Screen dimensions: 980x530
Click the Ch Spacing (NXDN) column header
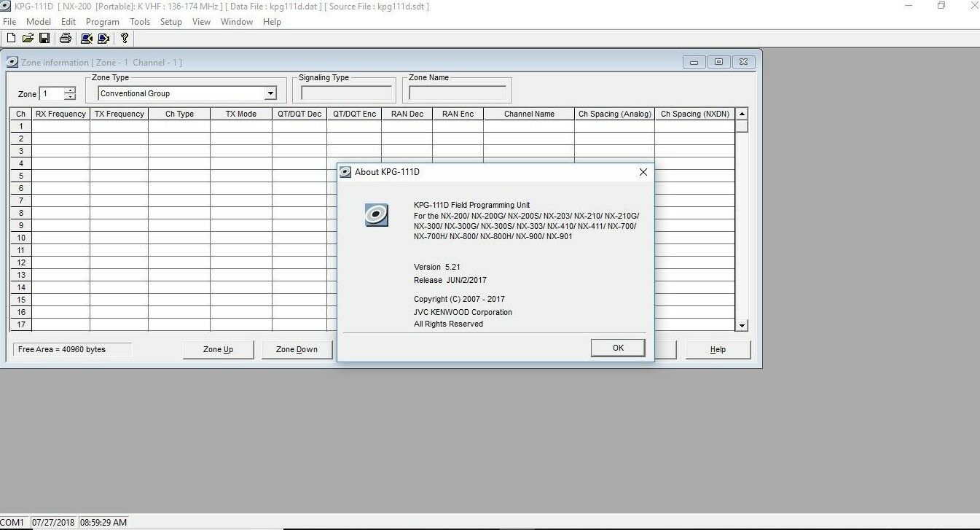[x=695, y=114]
